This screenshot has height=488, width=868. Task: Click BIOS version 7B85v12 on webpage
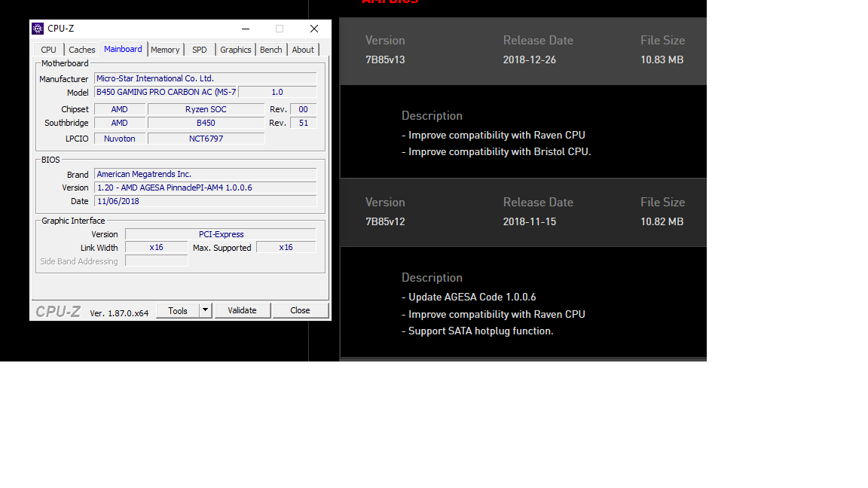click(385, 221)
